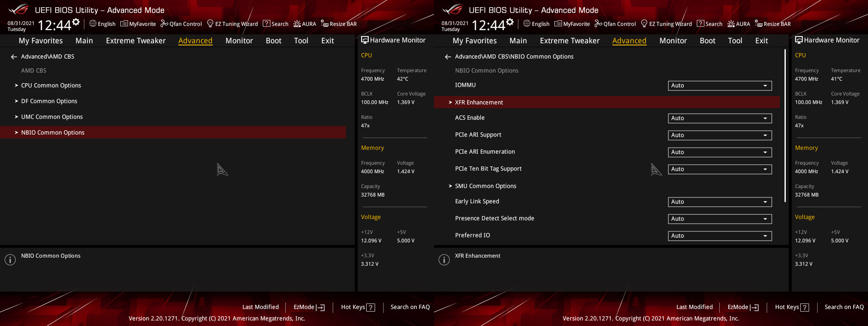Click the back arrow beside Advanced\AMD CBS\NBIO Common Options
Screen dimensions: 868x326
448,57
